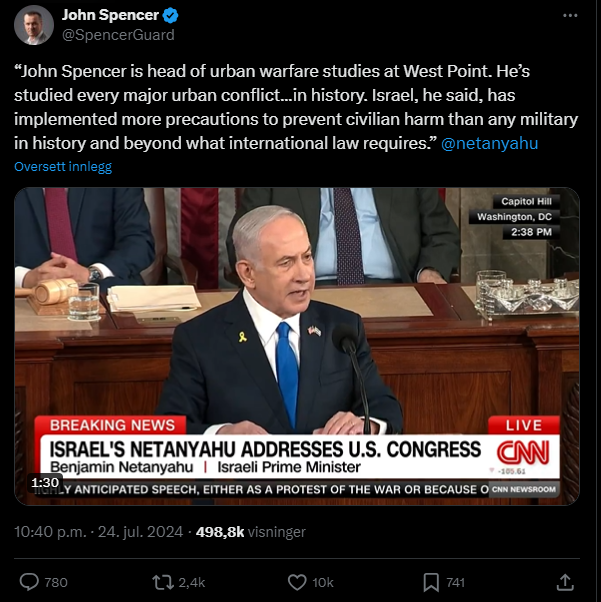Play the CNN Netanyahu Congress video
Image resolution: width=601 pixels, height=602 pixels.
[297, 346]
